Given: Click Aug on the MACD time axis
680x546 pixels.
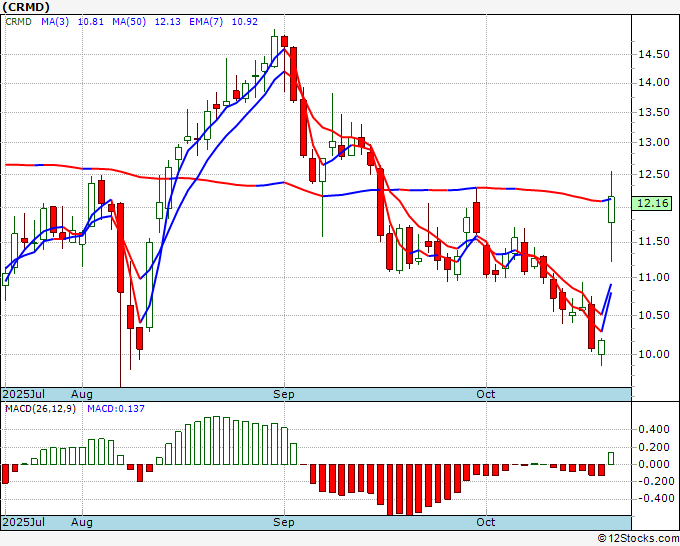Looking at the screenshot, I should point(82,522).
